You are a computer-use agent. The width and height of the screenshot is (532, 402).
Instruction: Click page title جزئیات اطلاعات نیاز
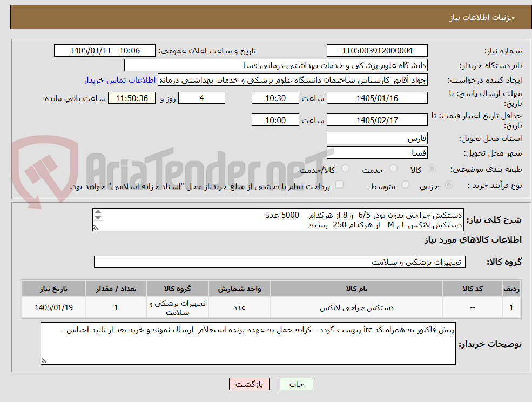[482, 17]
